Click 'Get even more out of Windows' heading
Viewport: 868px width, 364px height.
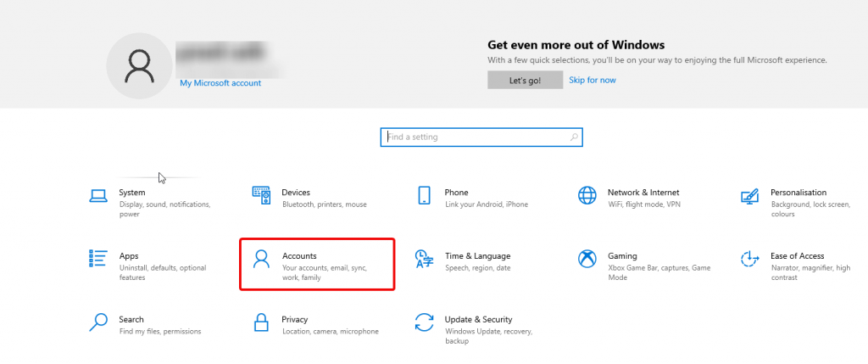tap(576, 45)
